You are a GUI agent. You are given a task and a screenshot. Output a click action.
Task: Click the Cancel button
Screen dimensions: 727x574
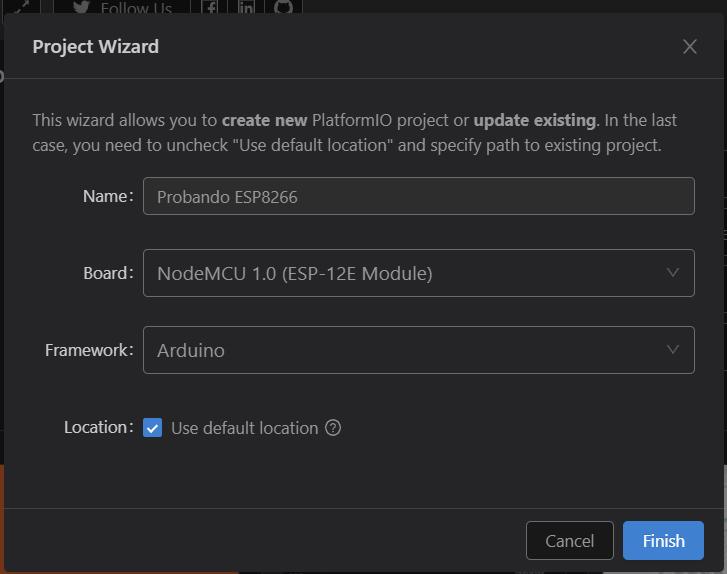point(569,541)
